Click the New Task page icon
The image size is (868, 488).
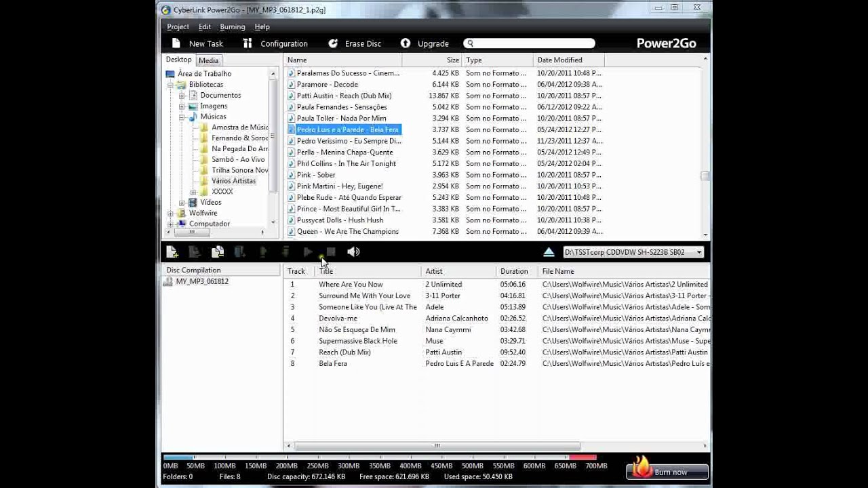coord(176,43)
